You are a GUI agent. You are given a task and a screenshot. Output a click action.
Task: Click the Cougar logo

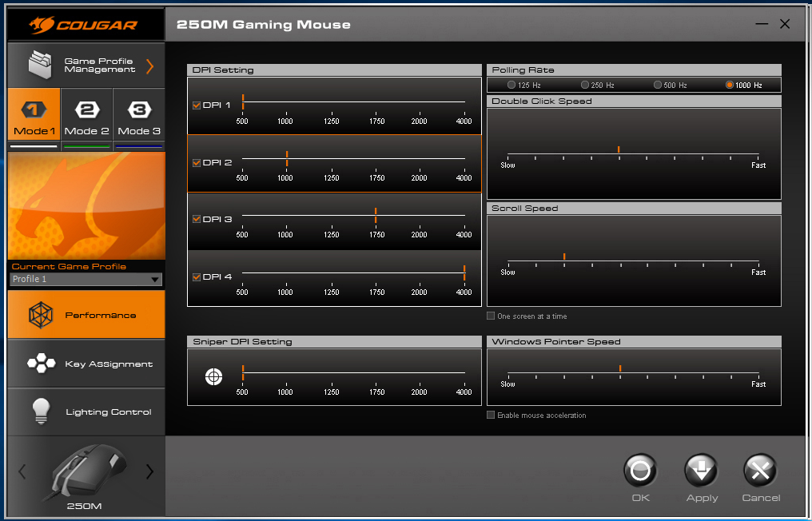(x=84, y=24)
